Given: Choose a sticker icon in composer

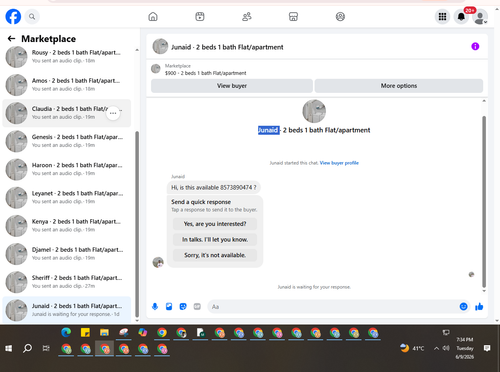Looking at the screenshot, I should tap(183, 306).
